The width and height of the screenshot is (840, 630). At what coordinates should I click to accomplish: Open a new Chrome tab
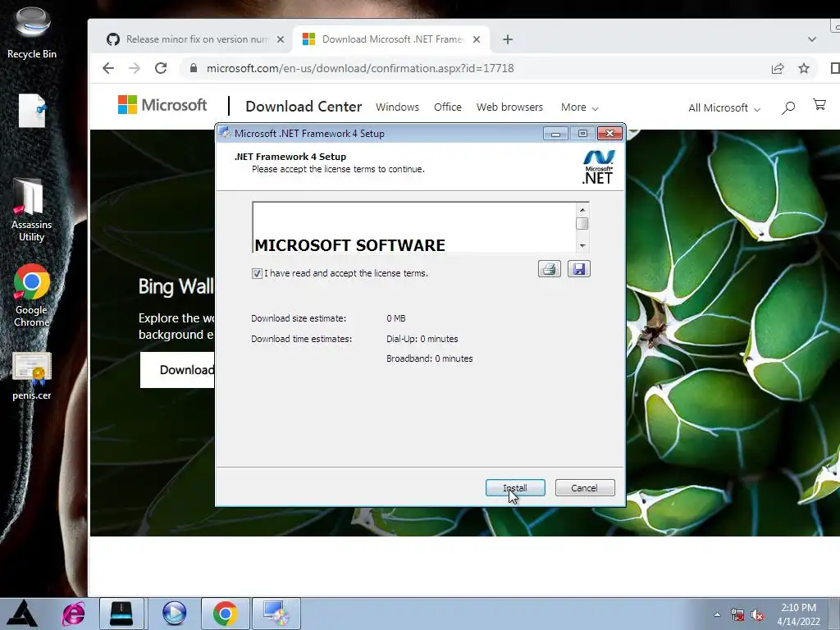pyautogui.click(x=508, y=39)
